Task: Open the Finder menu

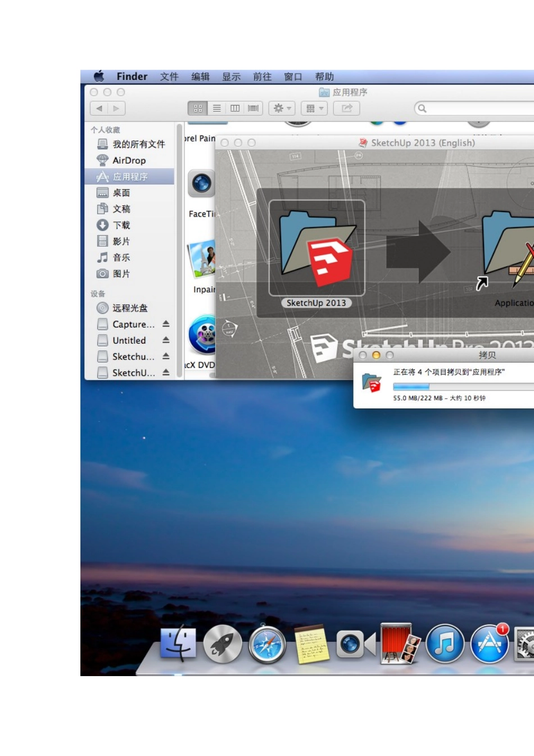Action: [132, 76]
